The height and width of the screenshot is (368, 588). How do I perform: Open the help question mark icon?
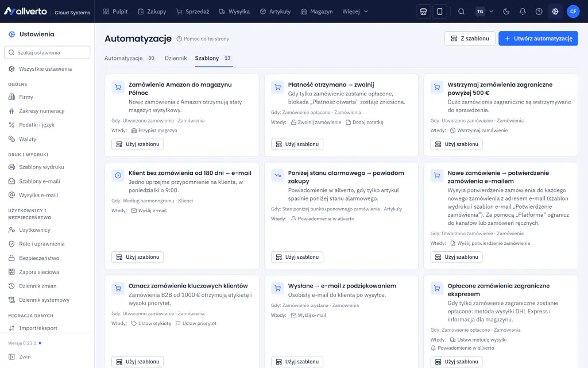click(539, 11)
